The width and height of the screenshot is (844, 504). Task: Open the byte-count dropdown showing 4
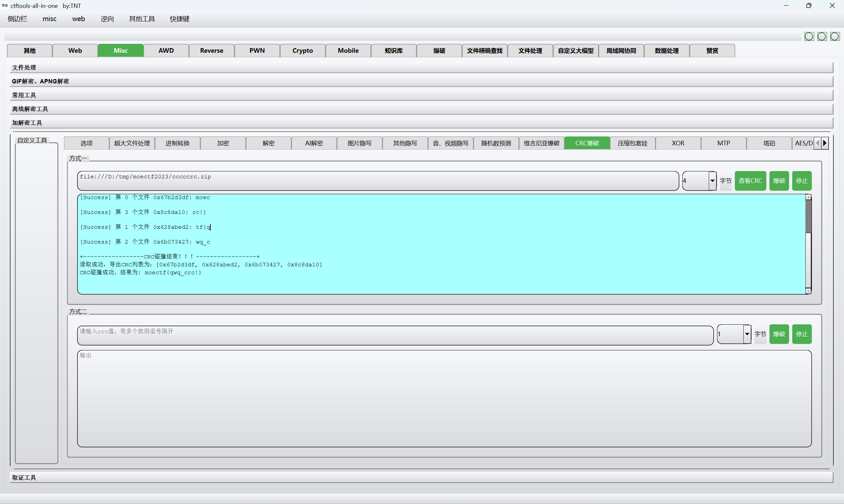712,181
